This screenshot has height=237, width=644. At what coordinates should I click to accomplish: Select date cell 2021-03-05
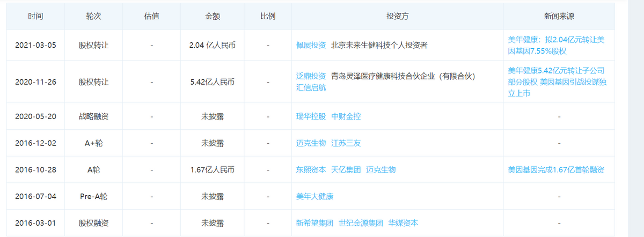(35, 46)
